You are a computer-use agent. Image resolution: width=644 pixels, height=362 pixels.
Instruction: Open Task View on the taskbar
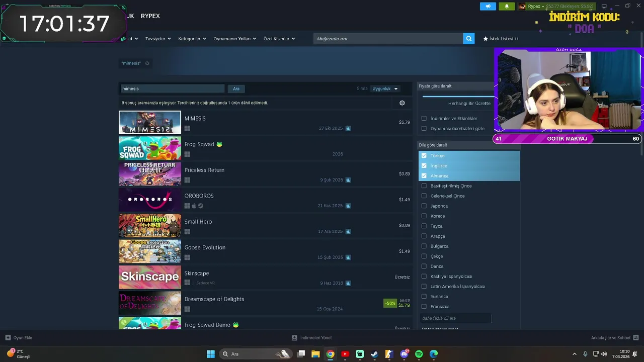coord(301,354)
